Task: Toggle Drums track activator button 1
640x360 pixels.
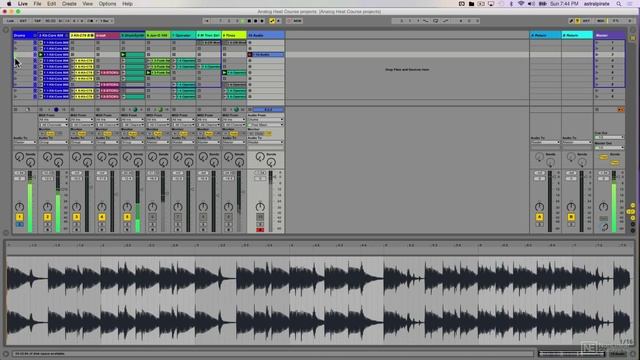Action: tap(19, 217)
